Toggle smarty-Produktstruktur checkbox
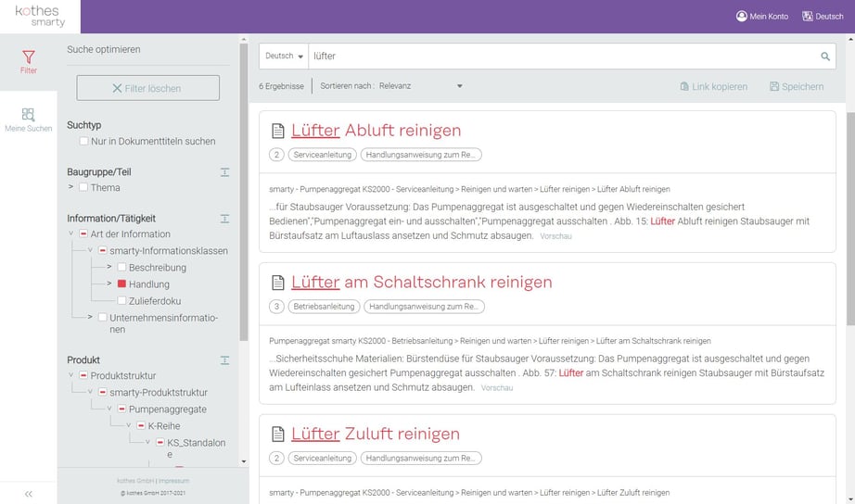Image resolution: width=855 pixels, height=504 pixels. click(103, 392)
